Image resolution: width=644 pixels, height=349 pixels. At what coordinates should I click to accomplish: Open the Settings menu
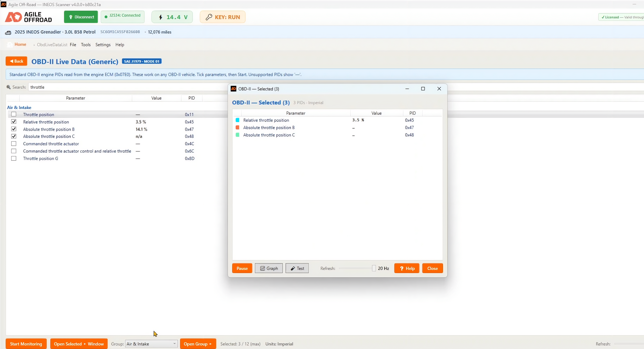(x=103, y=44)
